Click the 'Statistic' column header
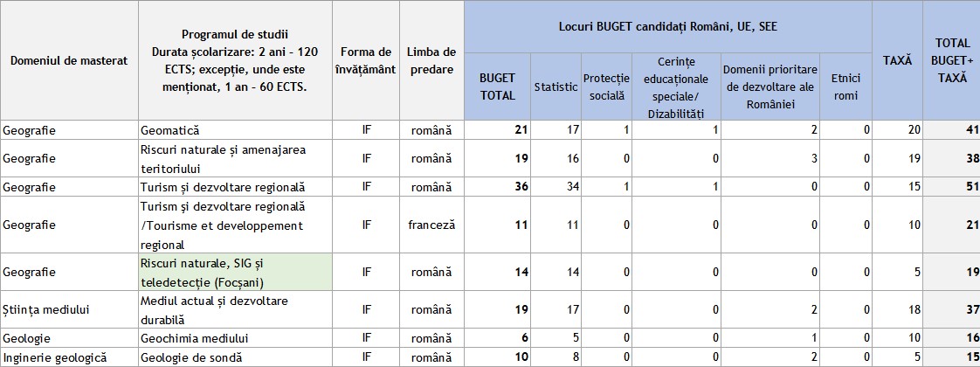980x367 pixels. click(x=556, y=87)
